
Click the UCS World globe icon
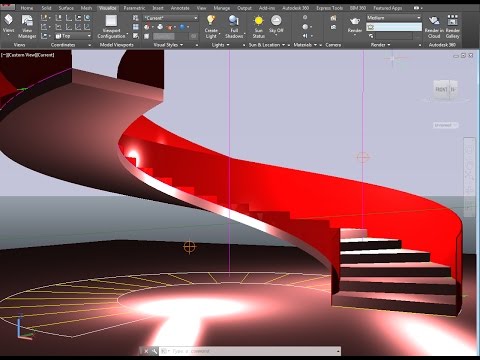click(x=87, y=18)
